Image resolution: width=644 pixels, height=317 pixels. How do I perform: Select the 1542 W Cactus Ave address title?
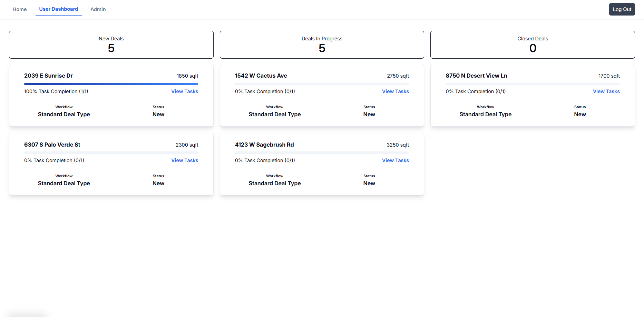(x=261, y=76)
